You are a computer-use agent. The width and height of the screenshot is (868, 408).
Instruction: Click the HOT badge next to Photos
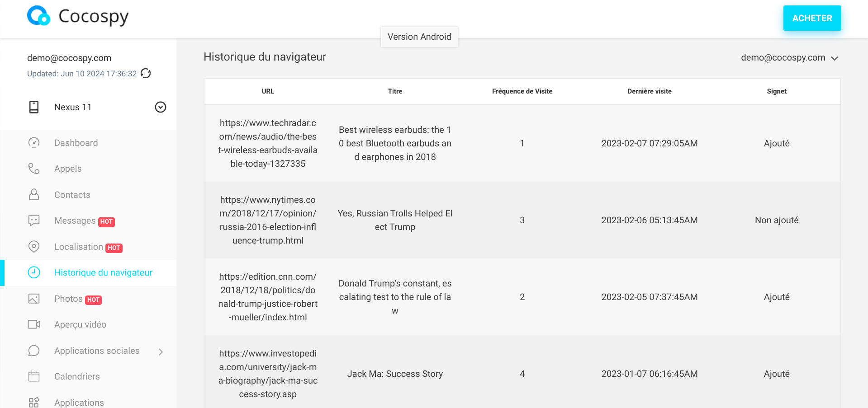(x=94, y=300)
